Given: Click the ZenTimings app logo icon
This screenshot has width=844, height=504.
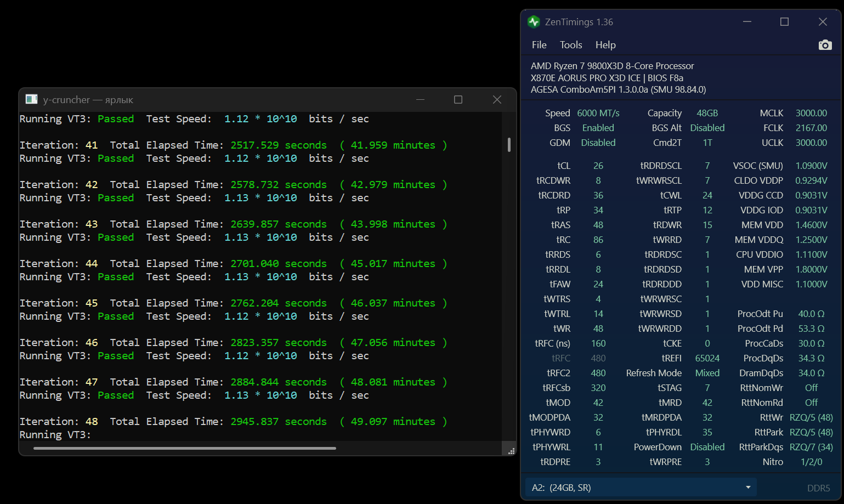Looking at the screenshot, I should pyautogui.click(x=534, y=22).
